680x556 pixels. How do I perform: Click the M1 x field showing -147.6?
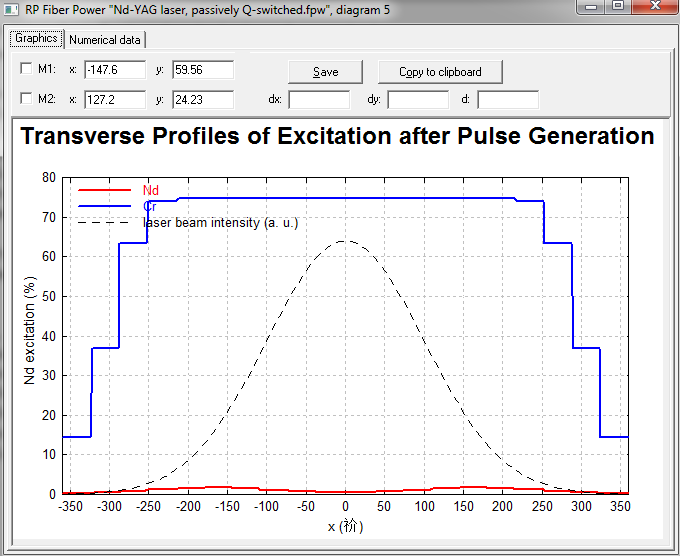pyautogui.click(x=116, y=70)
